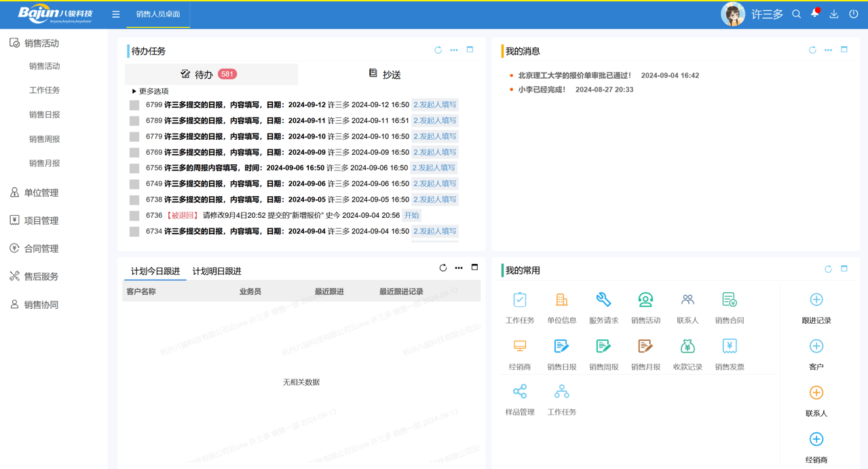The image size is (868, 469).
Task: Open the 样品管理 shortcut icon
Action: coord(520,392)
